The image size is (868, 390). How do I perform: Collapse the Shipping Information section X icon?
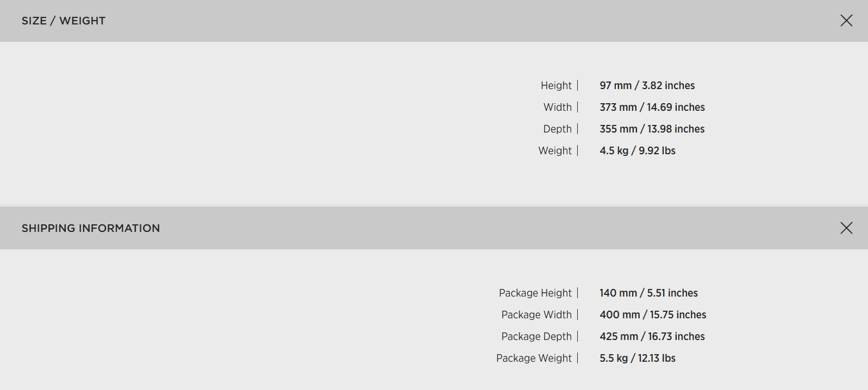(846, 228)
